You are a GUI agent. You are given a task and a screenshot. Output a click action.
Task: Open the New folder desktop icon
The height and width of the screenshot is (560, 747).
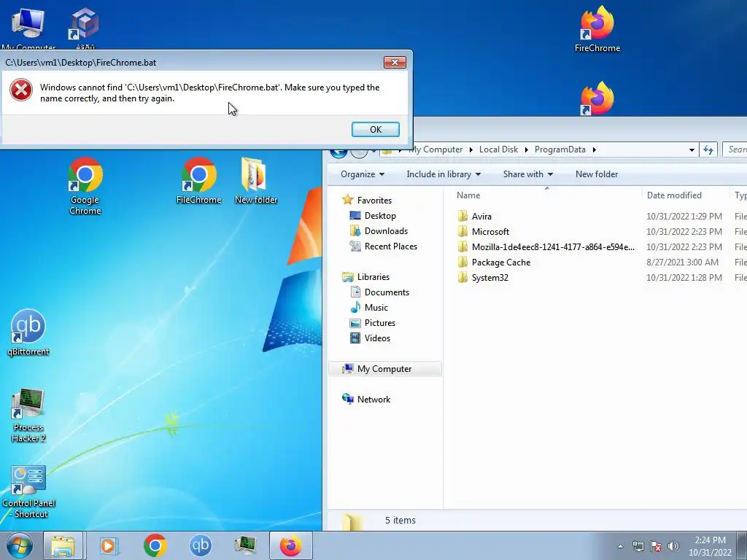pyautogui.click(x=256, y=181)
